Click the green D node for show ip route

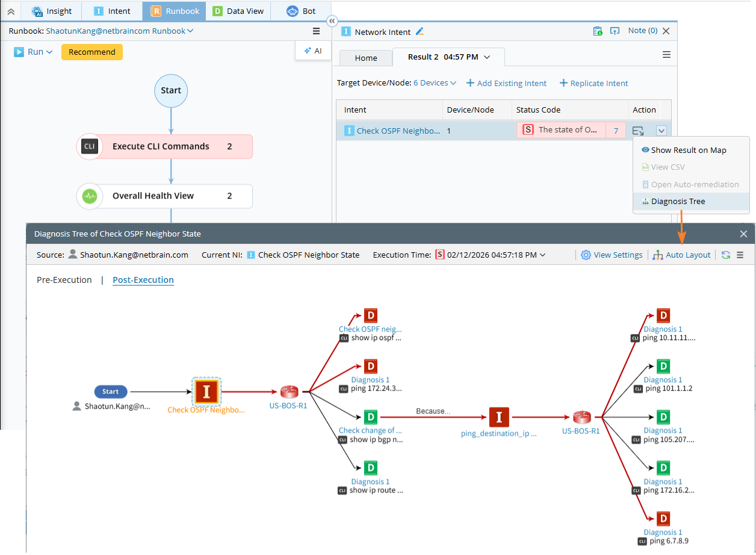pos(371,468)
